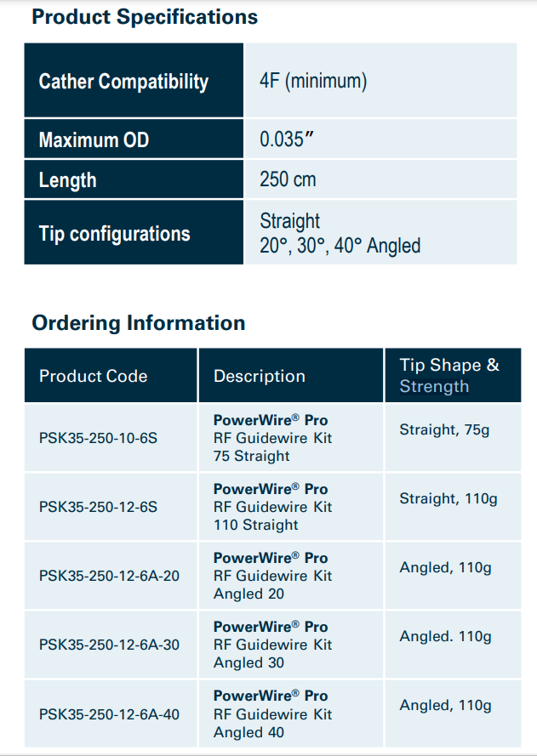
Task: Select the Straight, 110g tip cell
Action: pyautogui.click(x=448, y=499)
